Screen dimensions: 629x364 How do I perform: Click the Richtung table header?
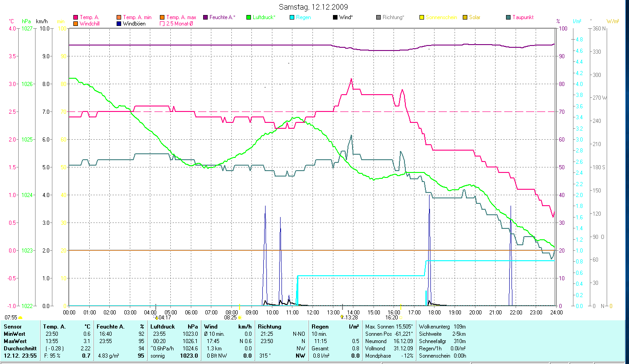tap(270, 327)
